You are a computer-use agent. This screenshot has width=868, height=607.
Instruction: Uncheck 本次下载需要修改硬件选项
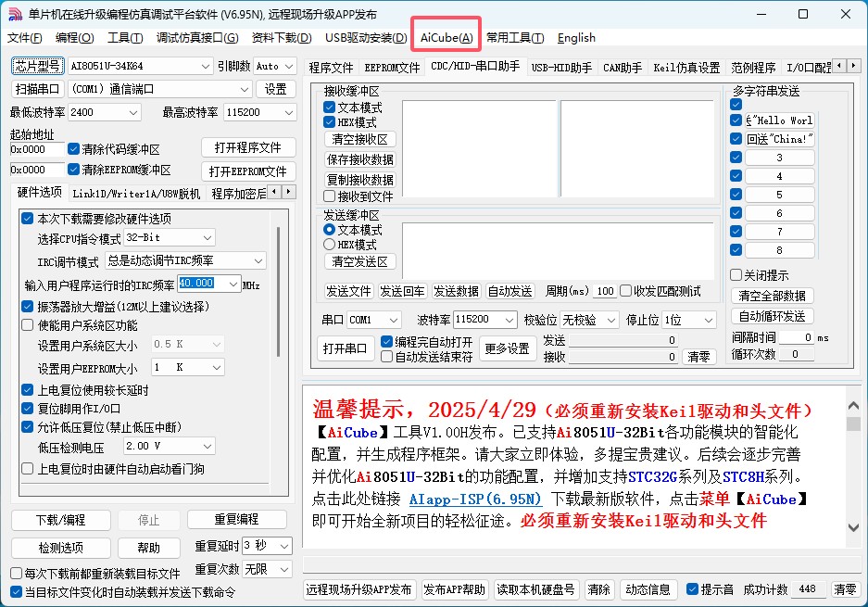click(28, 218)
